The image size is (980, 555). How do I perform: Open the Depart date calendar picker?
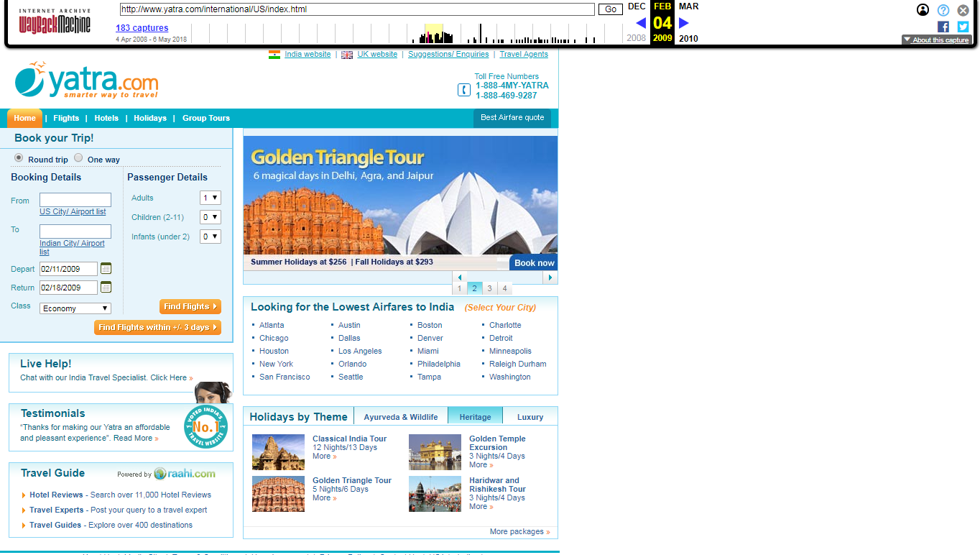106,269
